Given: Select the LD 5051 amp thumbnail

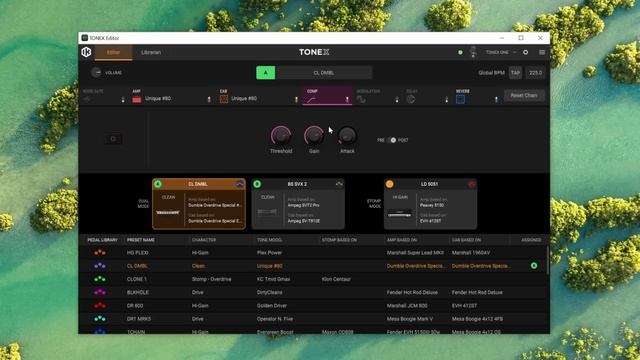Looking at the screenshot, I should (x=400, y=213).
